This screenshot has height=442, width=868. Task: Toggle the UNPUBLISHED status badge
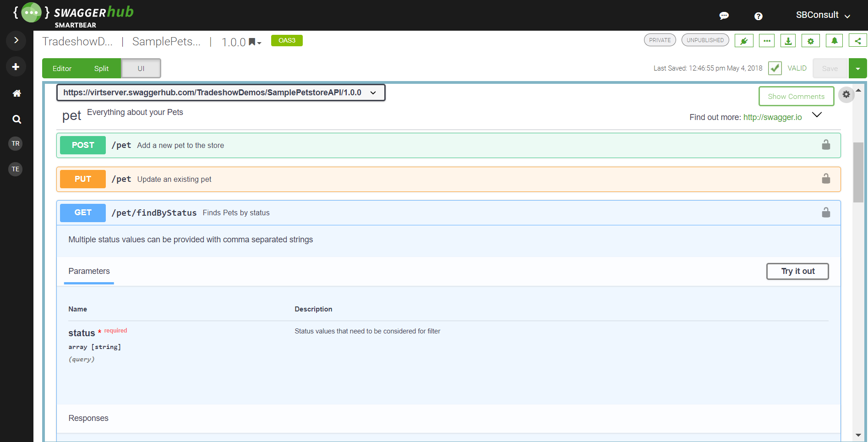tap(705, 40)
